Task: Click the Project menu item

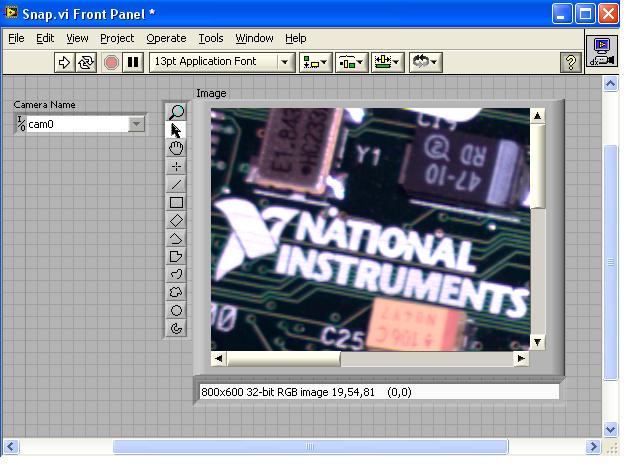Action: coord(117,38)
